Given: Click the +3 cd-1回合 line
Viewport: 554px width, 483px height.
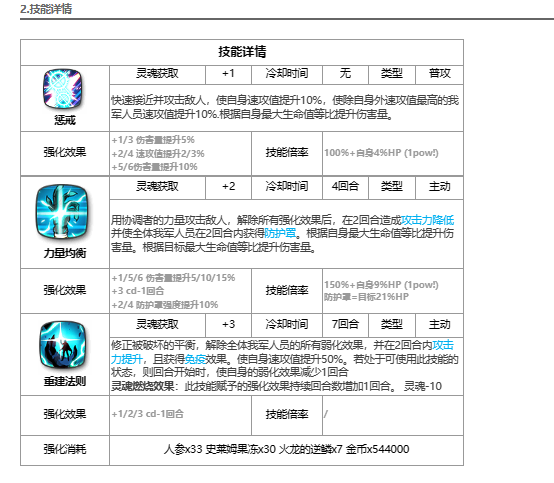Looking at the screenshot, I should pyautogui.click(x=138, y=291).
